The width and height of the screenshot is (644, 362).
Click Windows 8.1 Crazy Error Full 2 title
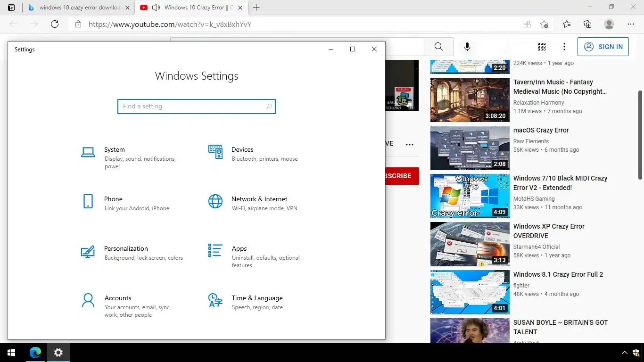pyautogui.click(x=558, y=274)
